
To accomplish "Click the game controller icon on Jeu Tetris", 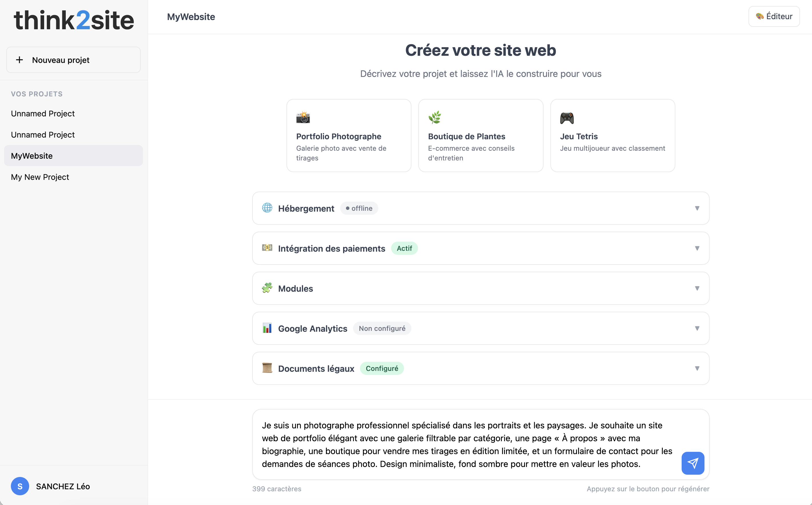I will point(567,118).
